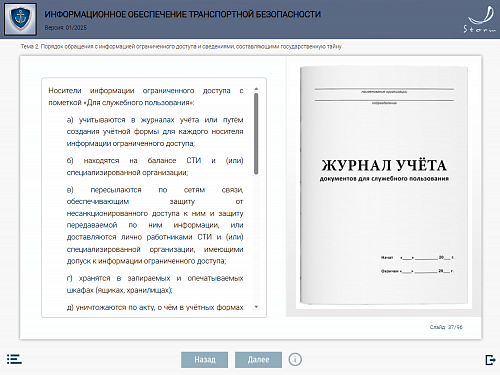The width and height of the screenshot is (500, 375).
Task: Click the anchor shield logo
Action: (20, 19)
